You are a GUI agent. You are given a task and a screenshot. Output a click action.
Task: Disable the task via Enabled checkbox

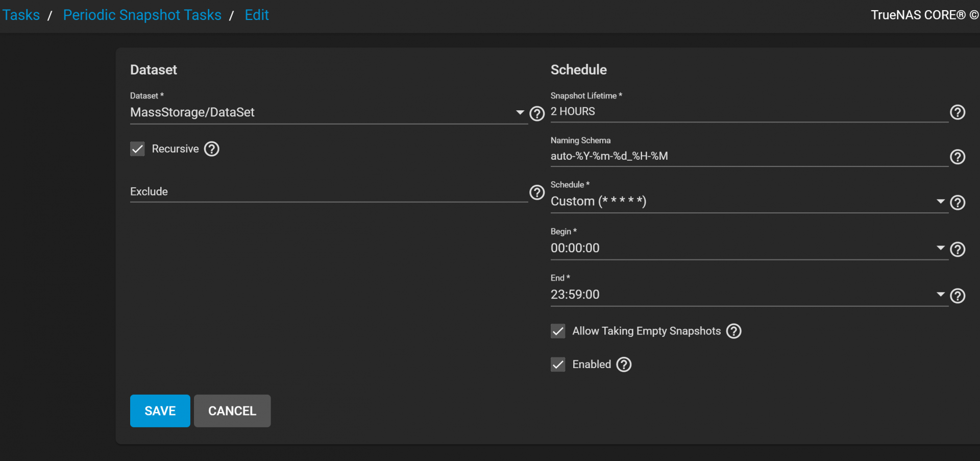[x=558, y=365]
